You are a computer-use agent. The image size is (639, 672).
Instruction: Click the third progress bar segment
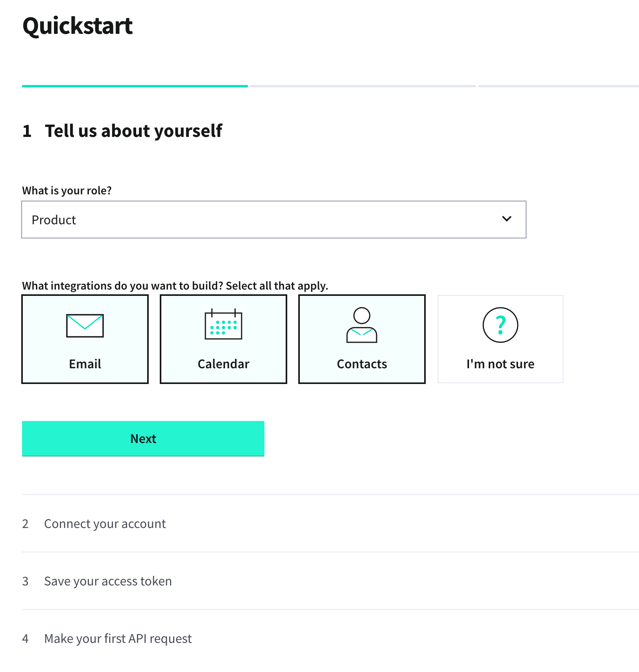[x=559, y=85]
